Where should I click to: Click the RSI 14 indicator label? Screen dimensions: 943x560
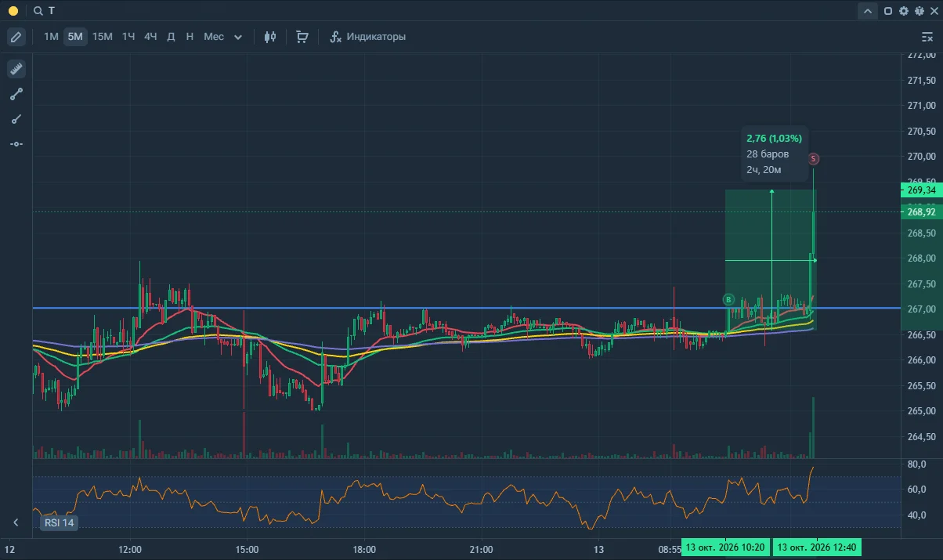click(60, 522)
